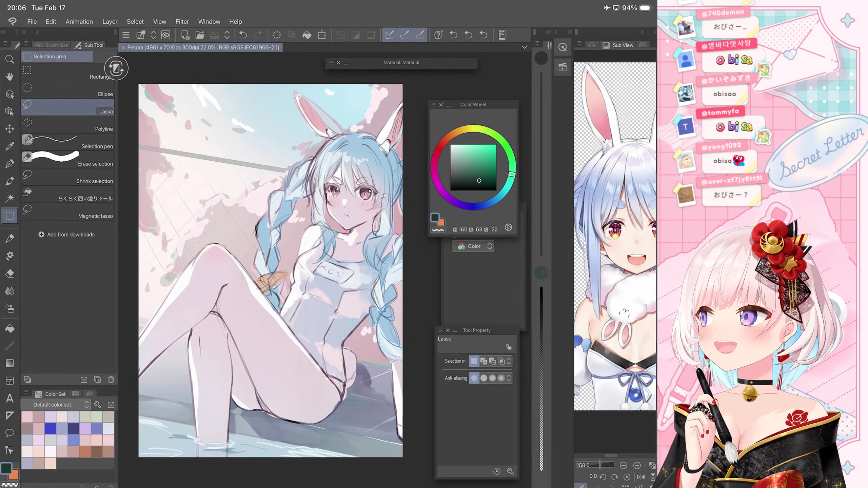Select the Text tool
The image size is (868, 488).
[x=9, y=398]
